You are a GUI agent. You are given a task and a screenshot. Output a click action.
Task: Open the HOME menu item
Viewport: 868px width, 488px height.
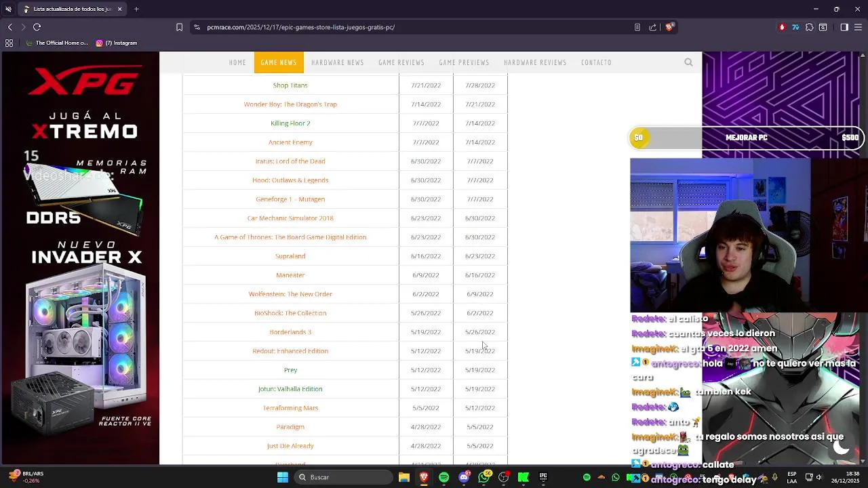(x=237, y=62)
